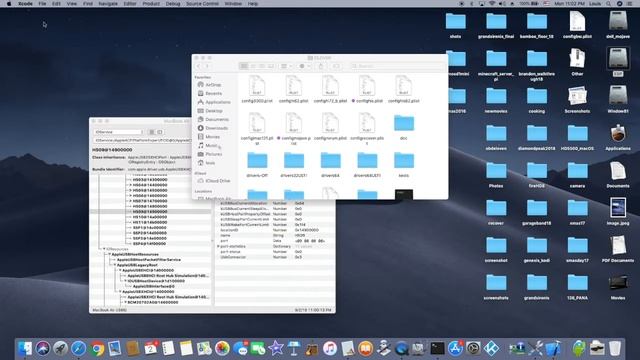Image resolution: width=640 pixels, height=360 pixels.
Task: Expand the HS04@14400000 node
Action: [x=130, y=185]
